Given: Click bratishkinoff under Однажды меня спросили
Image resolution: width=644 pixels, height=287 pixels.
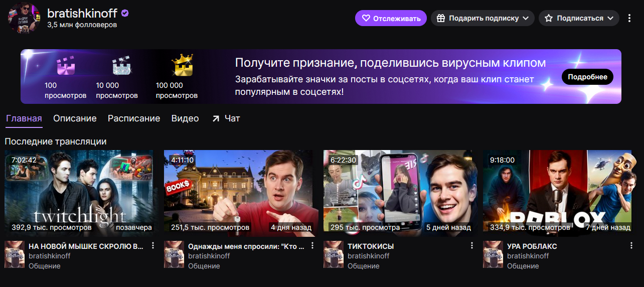Looking at the screenshot, I should pos(209,256).
